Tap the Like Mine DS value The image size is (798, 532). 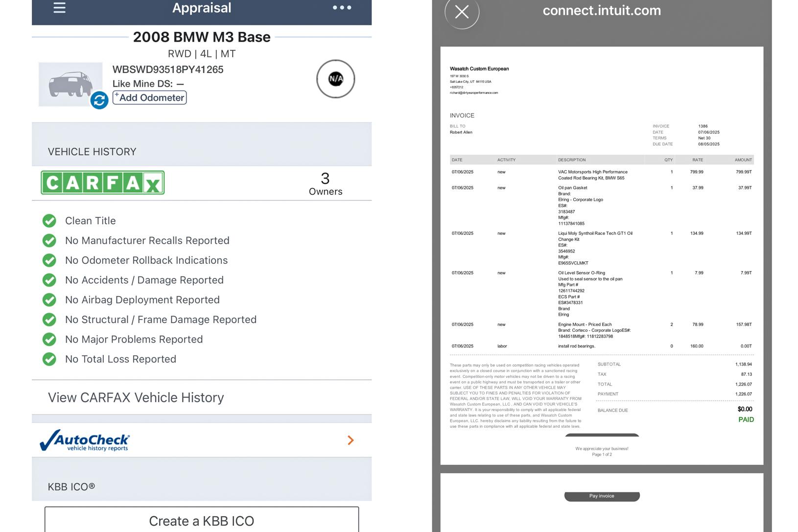click(x=180, y=84)
